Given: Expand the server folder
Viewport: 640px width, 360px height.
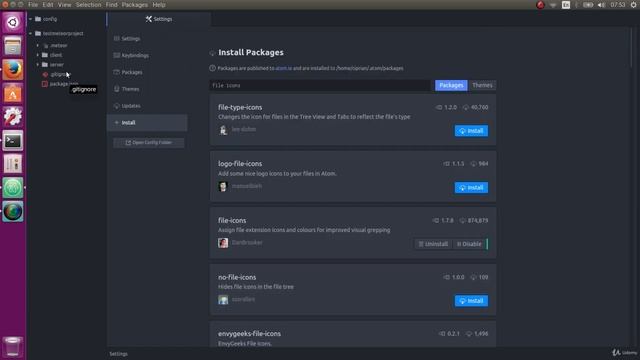Looking at the screenshot, I should click(x=38, y=64).
